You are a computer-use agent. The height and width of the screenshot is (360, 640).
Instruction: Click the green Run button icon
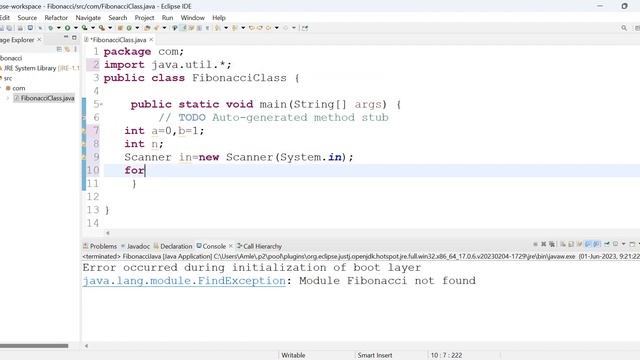67,28
